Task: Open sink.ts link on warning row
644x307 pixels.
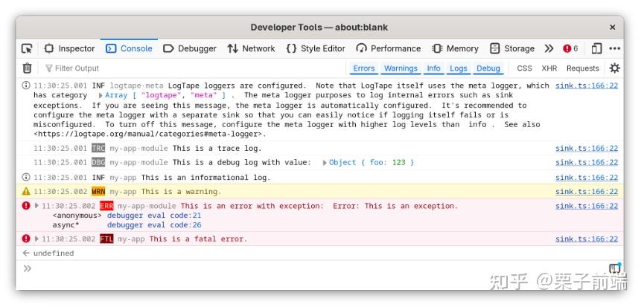Action: (x=587, y=192)
